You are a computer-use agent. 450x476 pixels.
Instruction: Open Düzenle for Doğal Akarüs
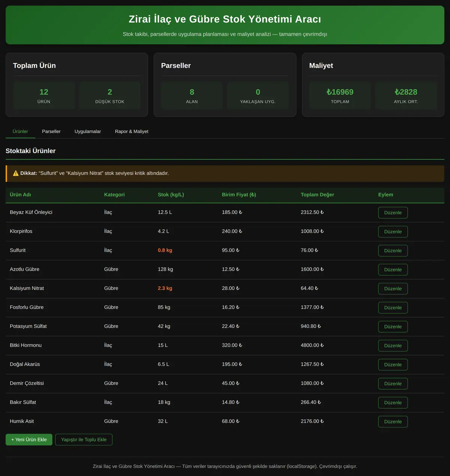pyautogui.click(x=393, y=365)
